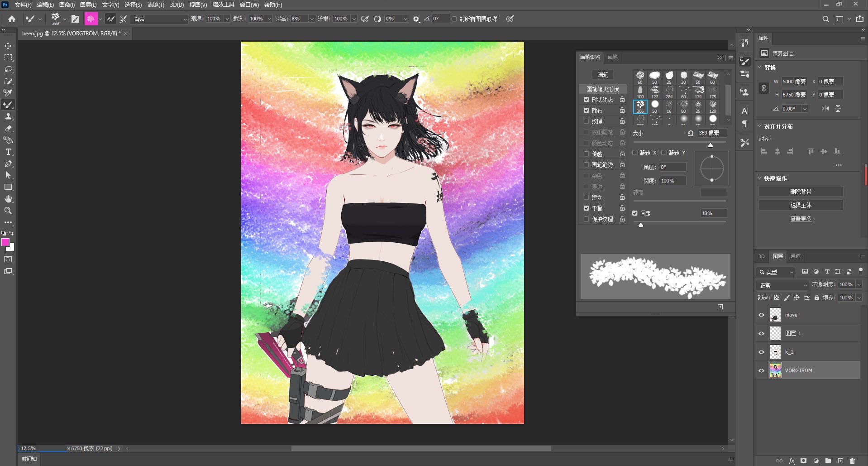Select the Horizontal Type tool
The width and height of the screenshot is (868, 466).
pyautogui.click(x=8, y=152)
